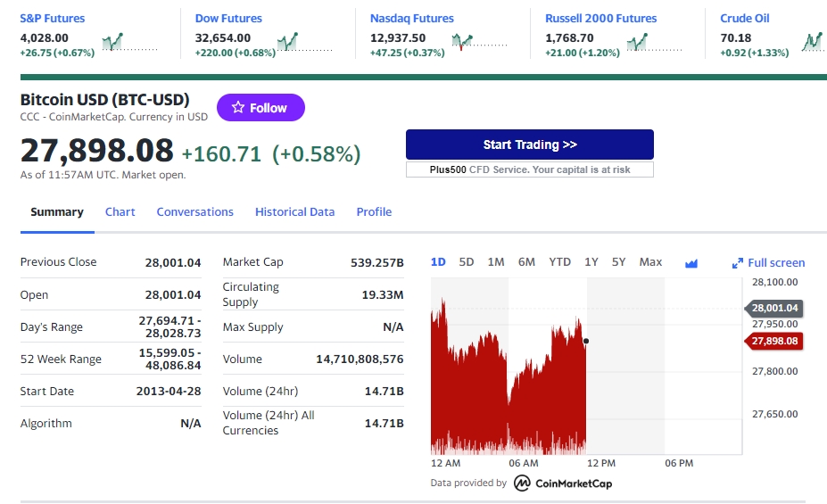Click the S&P Futures price 4,028.00
The image size is (827, 504).
point(45,38)
